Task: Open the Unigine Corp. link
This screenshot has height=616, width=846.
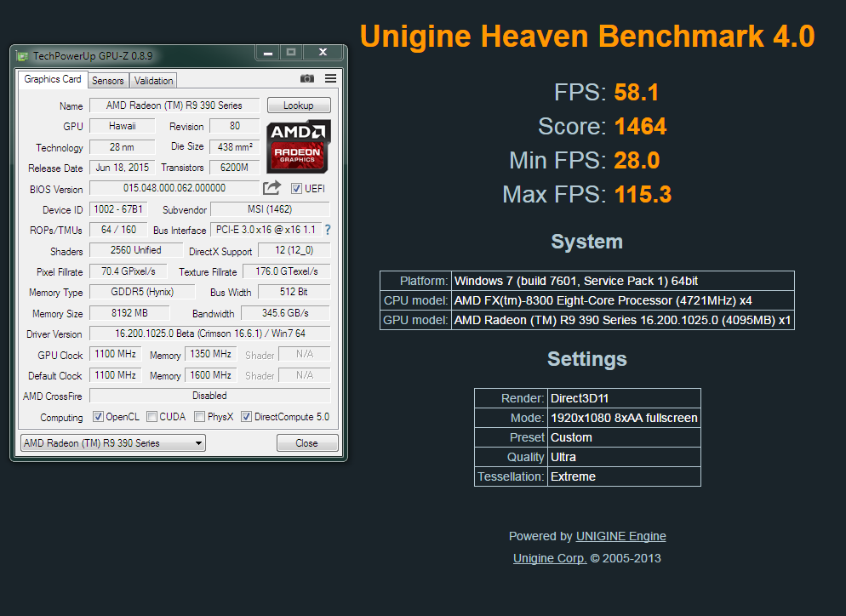Action: pyautogui.click(x=550, y=558)
